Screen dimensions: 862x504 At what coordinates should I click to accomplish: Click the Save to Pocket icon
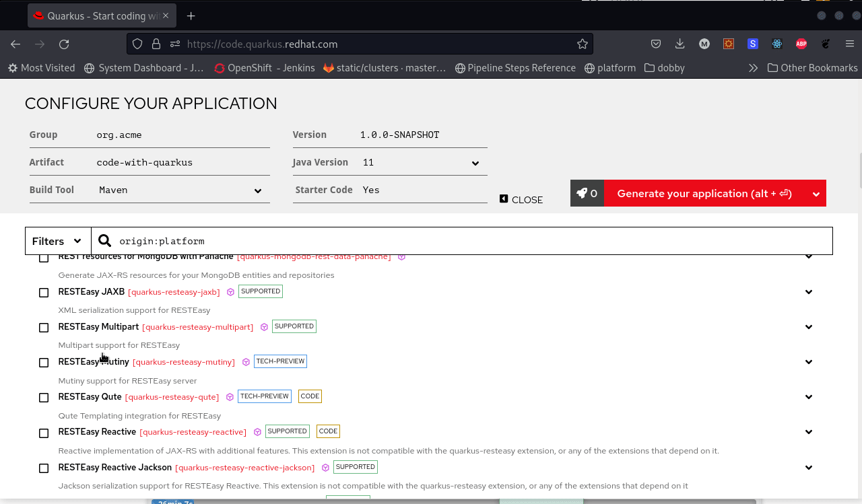click(x=656, y=44)
